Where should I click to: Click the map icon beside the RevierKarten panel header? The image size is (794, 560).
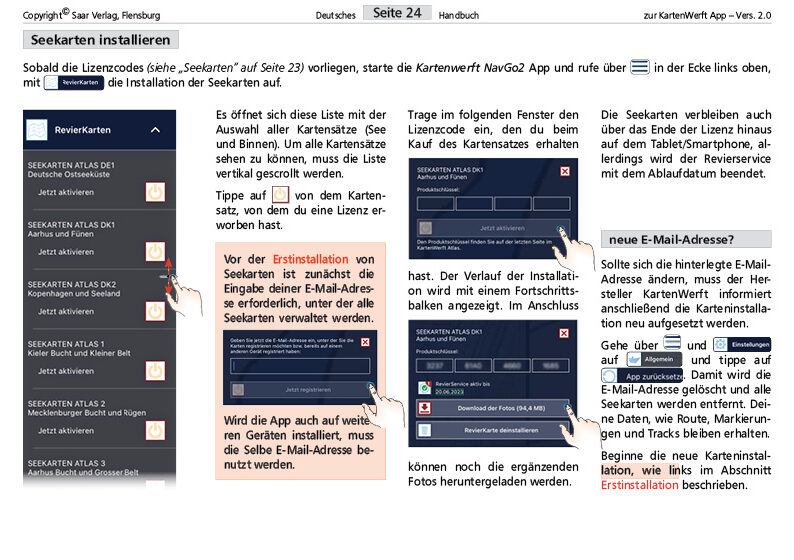point(37,130)
